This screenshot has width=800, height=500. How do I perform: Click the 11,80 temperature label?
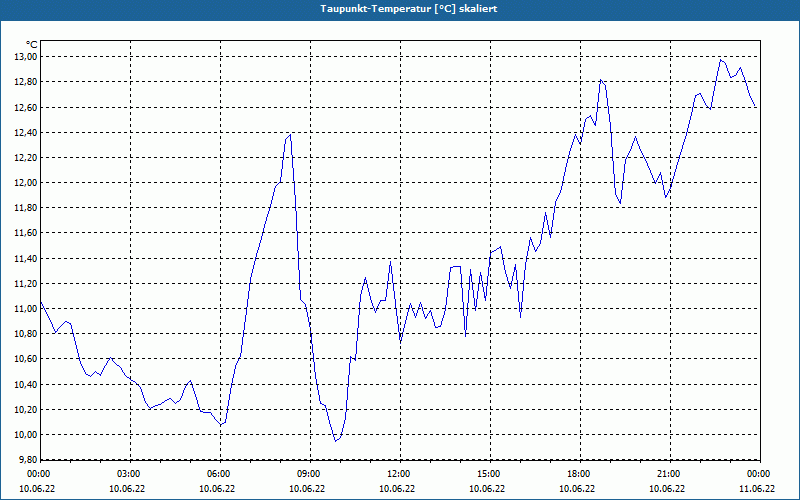coord(26,208)
